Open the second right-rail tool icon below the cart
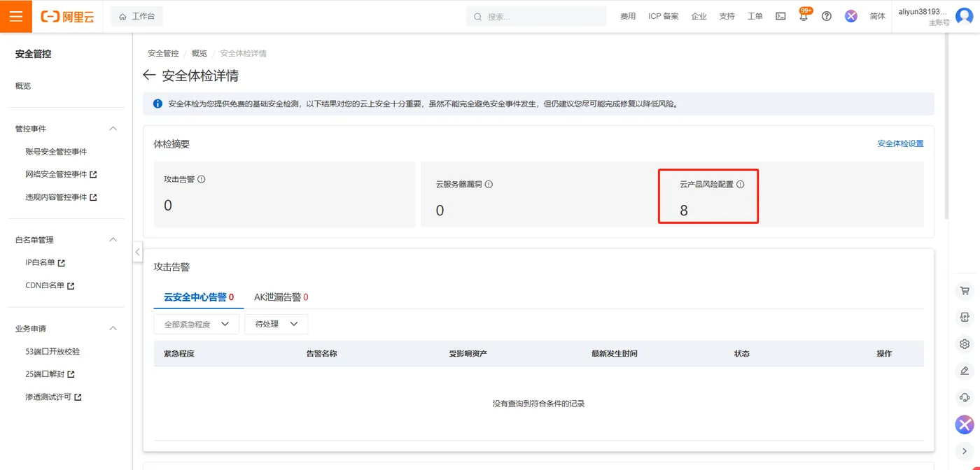 tap(965, 318)
